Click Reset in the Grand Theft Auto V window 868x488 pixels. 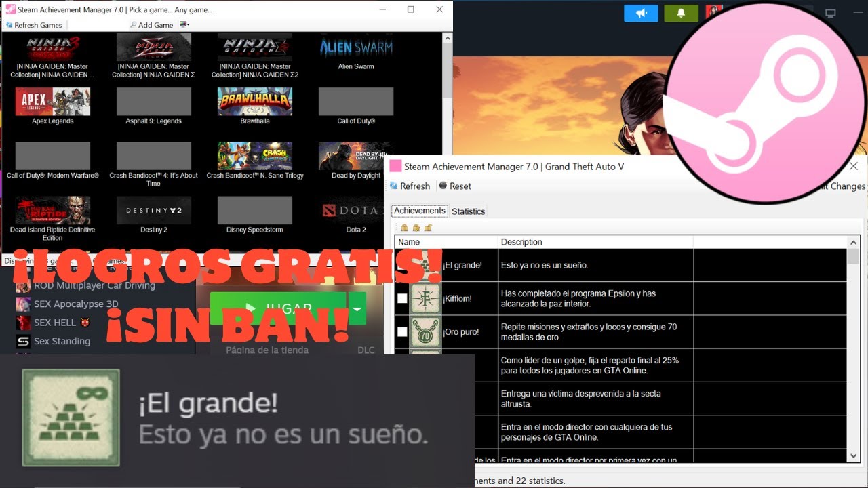455,186
